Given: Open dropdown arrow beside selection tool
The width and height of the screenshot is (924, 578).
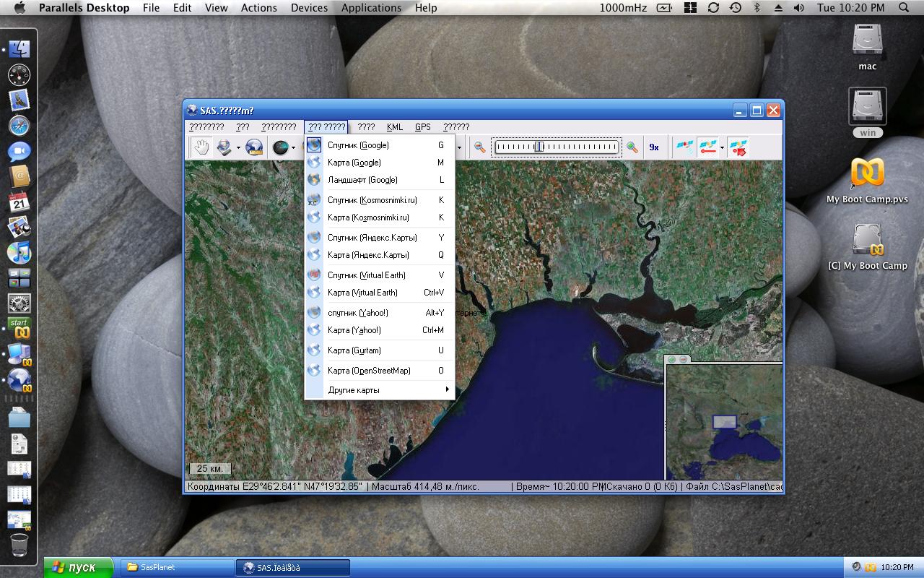Looking at the screenshot, I should 238,148.
